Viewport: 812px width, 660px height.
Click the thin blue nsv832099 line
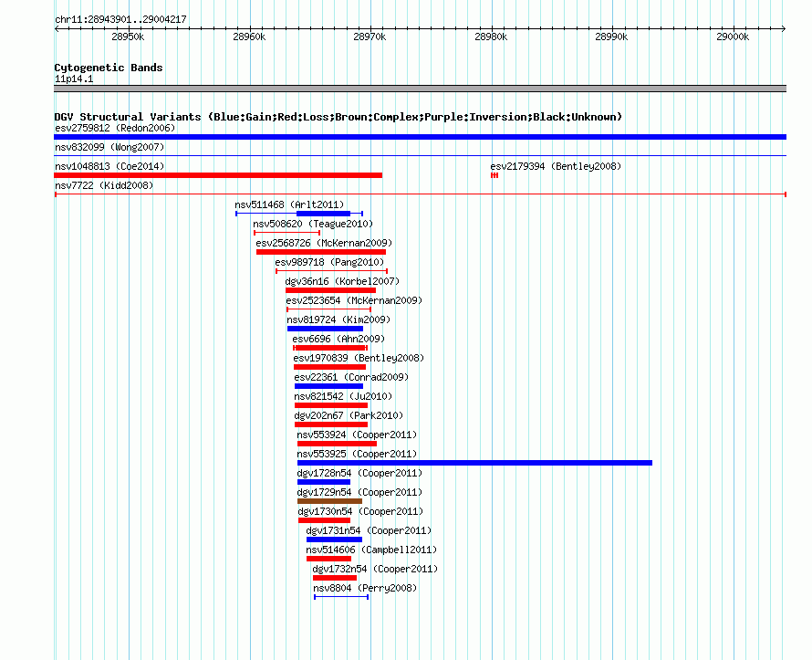tap(420, 155)
